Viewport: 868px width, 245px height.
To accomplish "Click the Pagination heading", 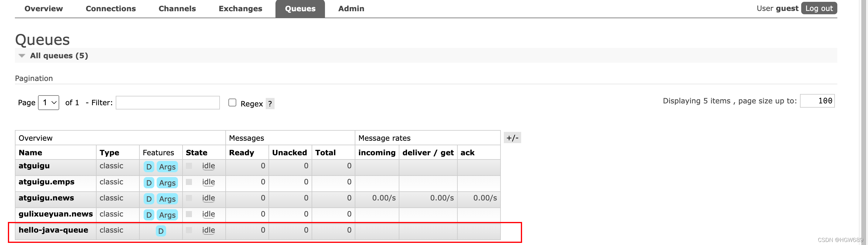I will coord(34,78).
